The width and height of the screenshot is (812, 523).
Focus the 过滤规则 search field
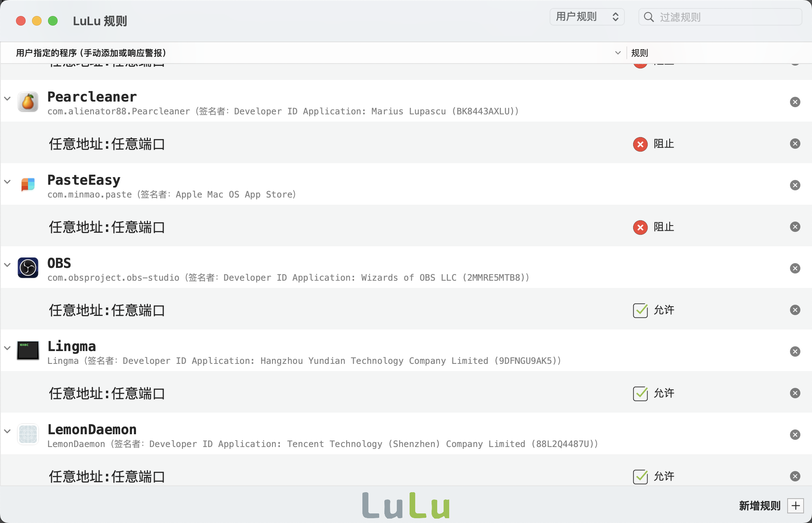[x=720, y=17]
